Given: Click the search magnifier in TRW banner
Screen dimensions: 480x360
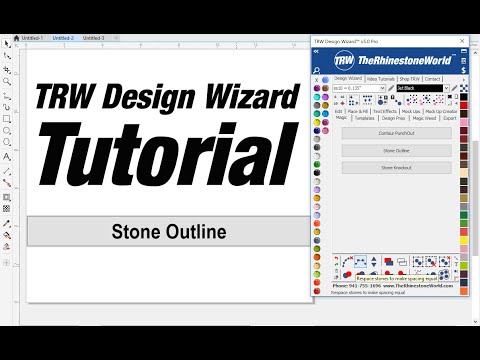Looking at the screenshot, I should pos(316,70).
